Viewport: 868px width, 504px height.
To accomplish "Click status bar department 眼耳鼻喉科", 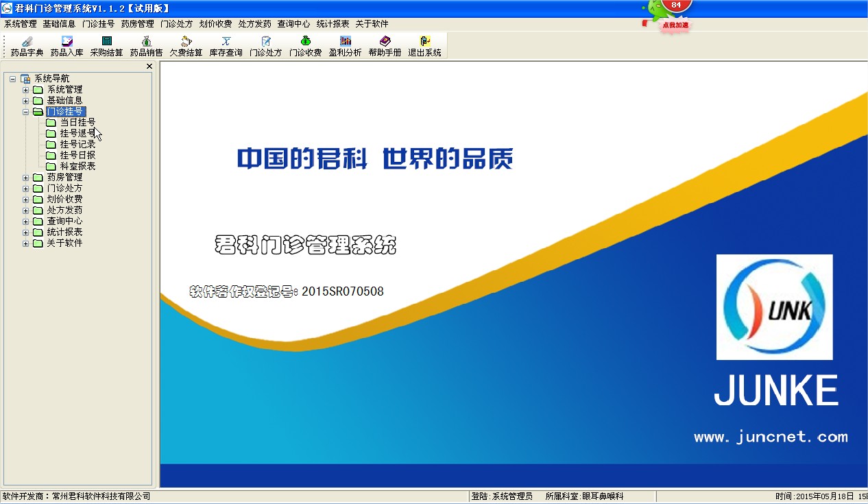I will [x=603, y=496].
